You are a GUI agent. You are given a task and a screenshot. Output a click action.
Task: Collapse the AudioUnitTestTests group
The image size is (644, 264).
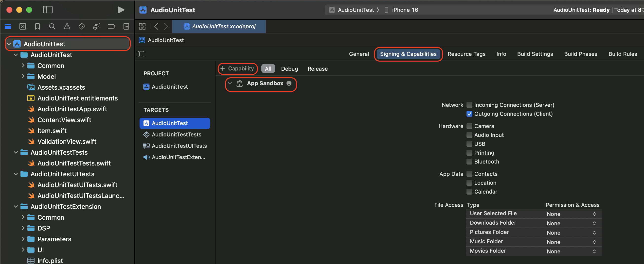[16, 152]
